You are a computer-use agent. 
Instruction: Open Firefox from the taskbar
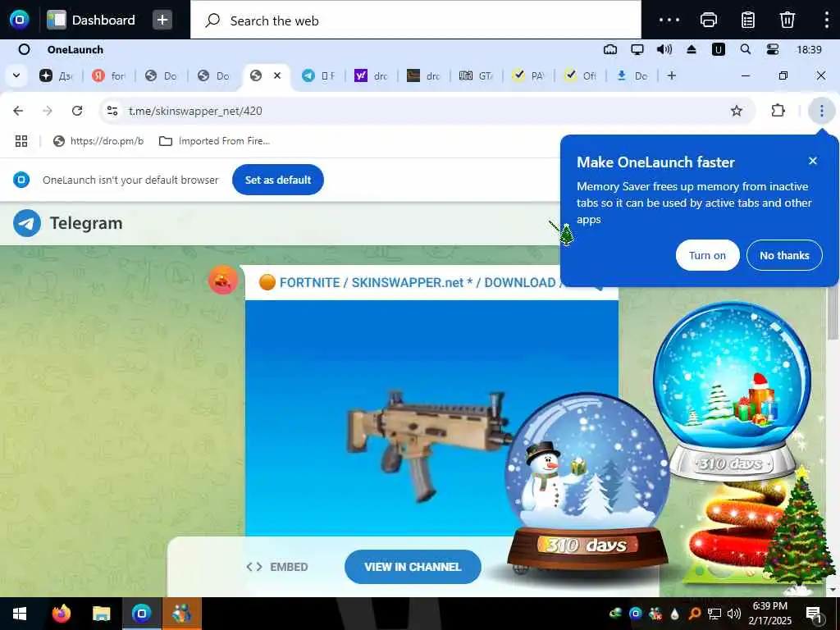coord(61,614)
